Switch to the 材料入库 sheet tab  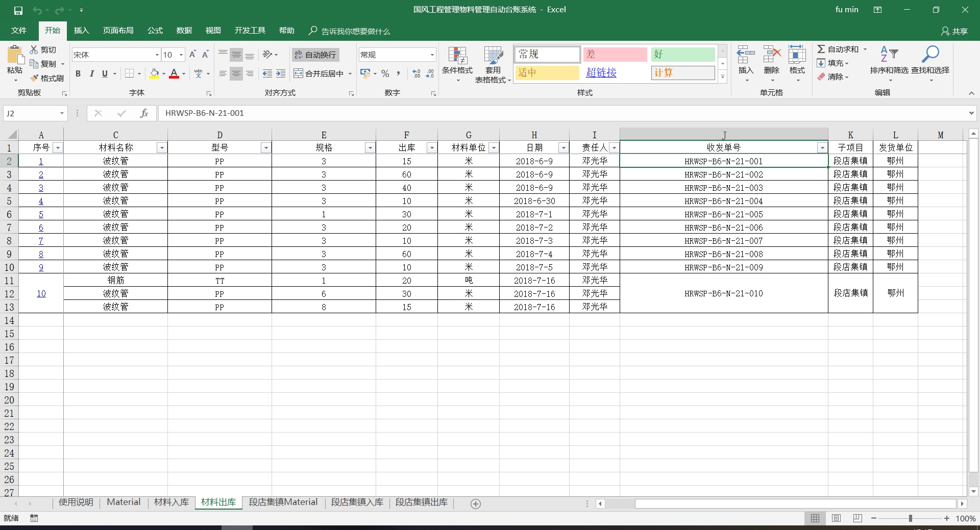point(171,502)
